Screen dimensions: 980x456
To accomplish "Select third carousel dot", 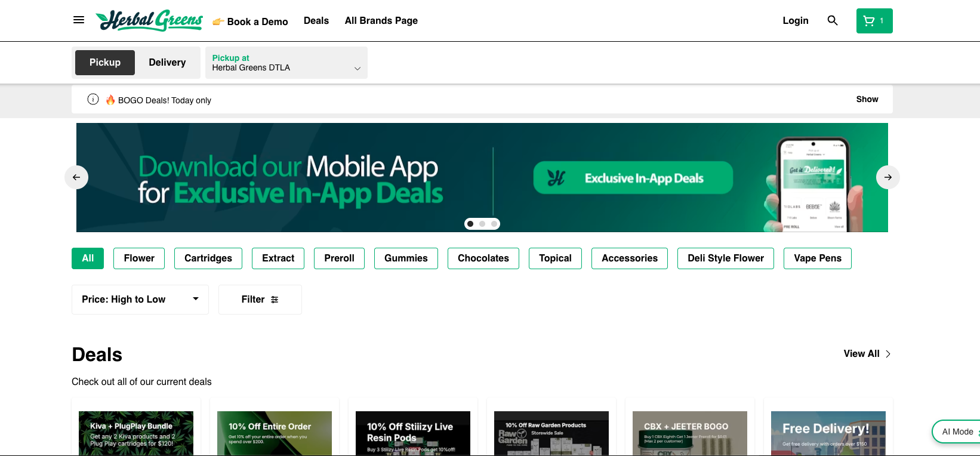I will [494, 224].
